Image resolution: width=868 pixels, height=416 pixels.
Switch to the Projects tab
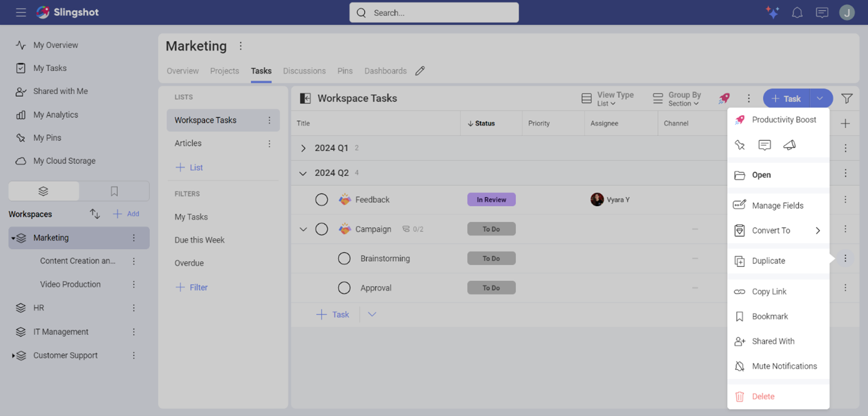(x=225, y=71)
